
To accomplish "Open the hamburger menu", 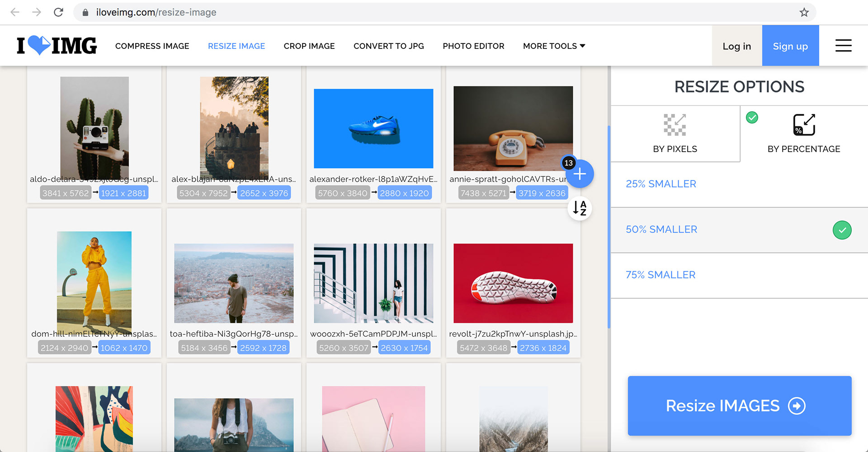I will [x=843, y=46].
